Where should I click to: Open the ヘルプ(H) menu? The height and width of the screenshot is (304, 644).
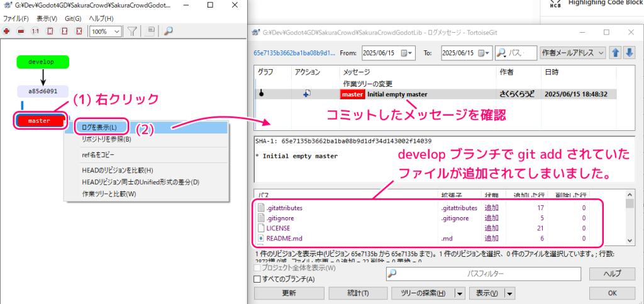coord(101,18)
